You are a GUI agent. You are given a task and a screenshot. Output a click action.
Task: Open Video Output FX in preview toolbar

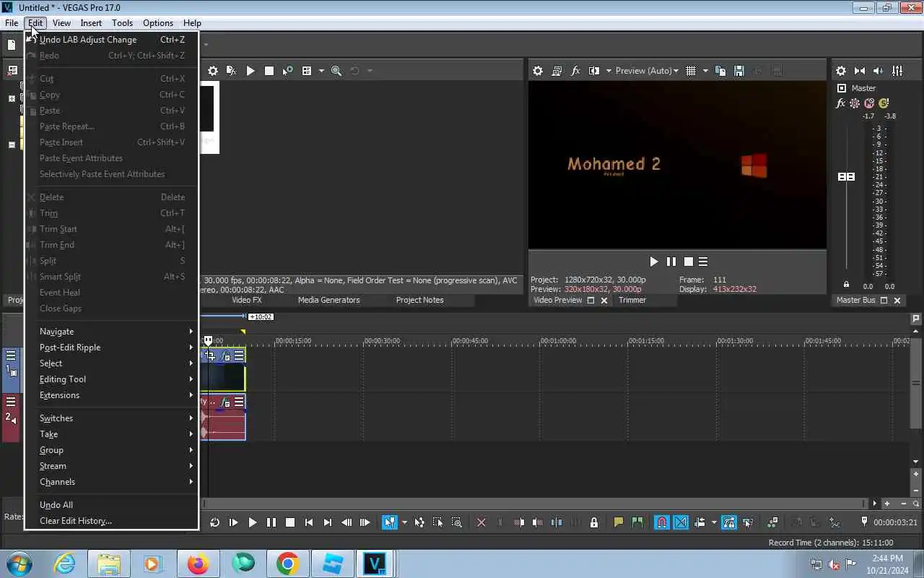[x=575, y=71]
